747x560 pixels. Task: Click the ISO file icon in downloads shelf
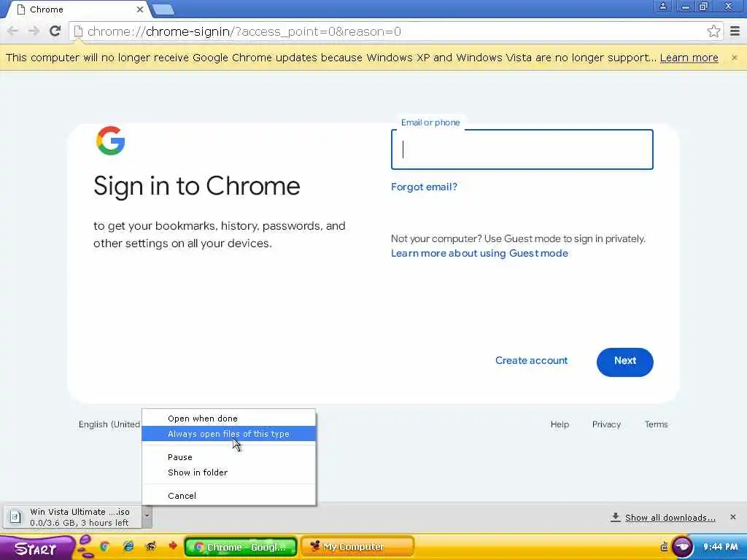pyautogui.click(x=16, y=517)
